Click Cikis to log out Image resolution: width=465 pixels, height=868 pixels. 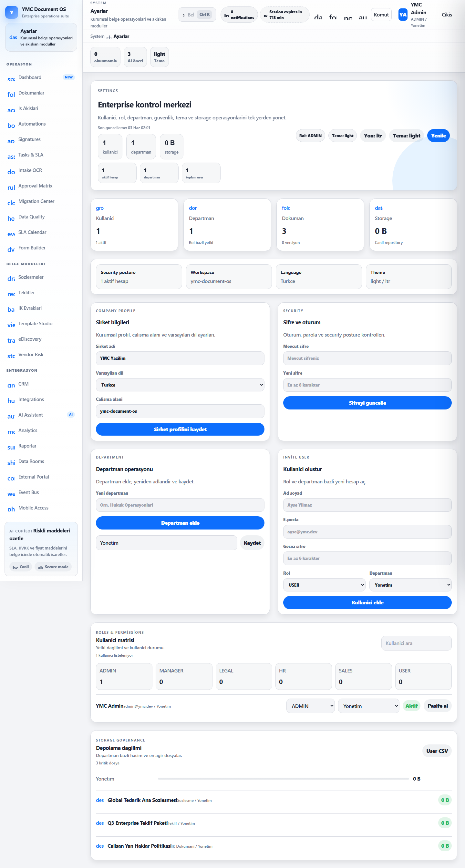click(447, 15)
